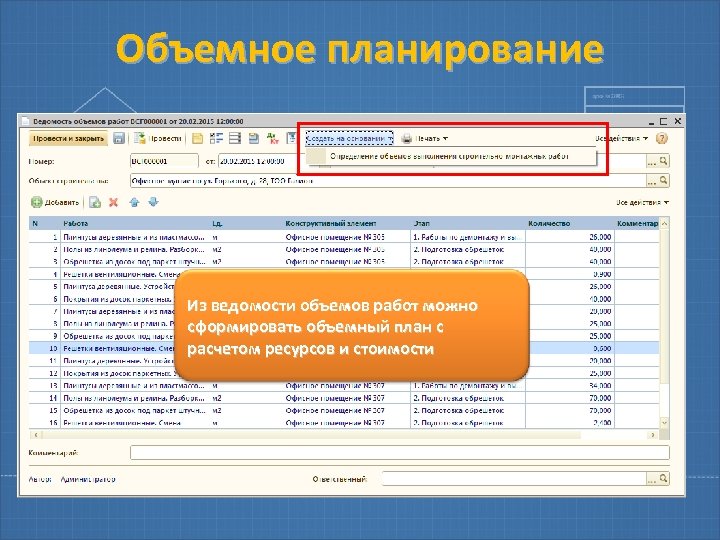
Task: Click ellipsis select button in Ответственный field
Action: point(652,479)
